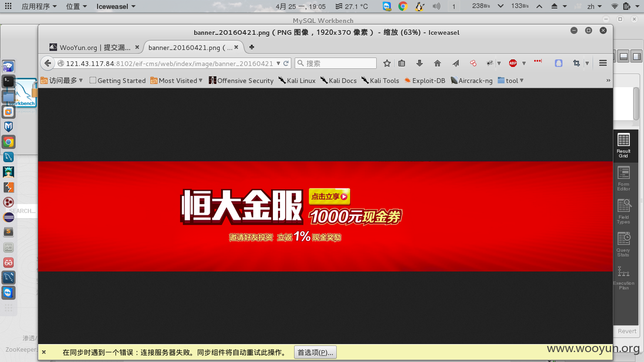The image size is (644, 362).
Task: Open Aircrack-ng bookmark
Action: tap(471, 81)
